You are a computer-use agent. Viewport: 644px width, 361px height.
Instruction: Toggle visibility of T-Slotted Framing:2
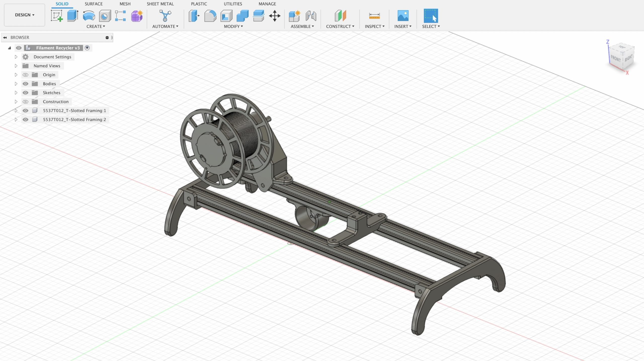coord(25,120)
